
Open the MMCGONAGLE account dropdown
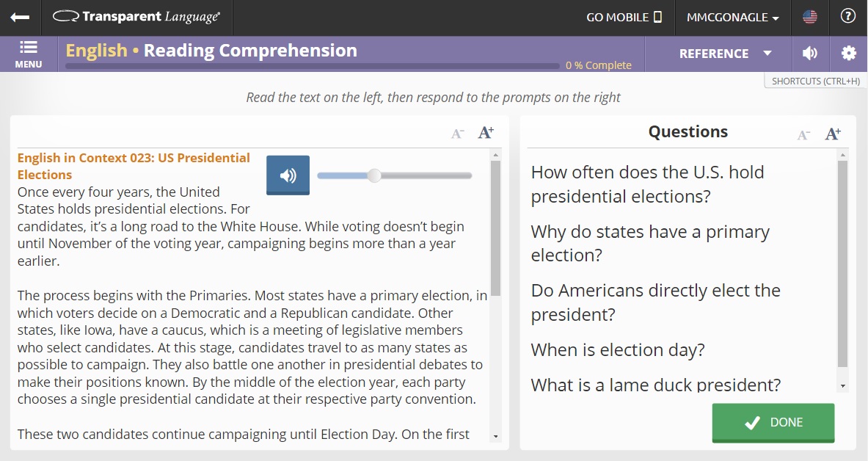(732, 17)
